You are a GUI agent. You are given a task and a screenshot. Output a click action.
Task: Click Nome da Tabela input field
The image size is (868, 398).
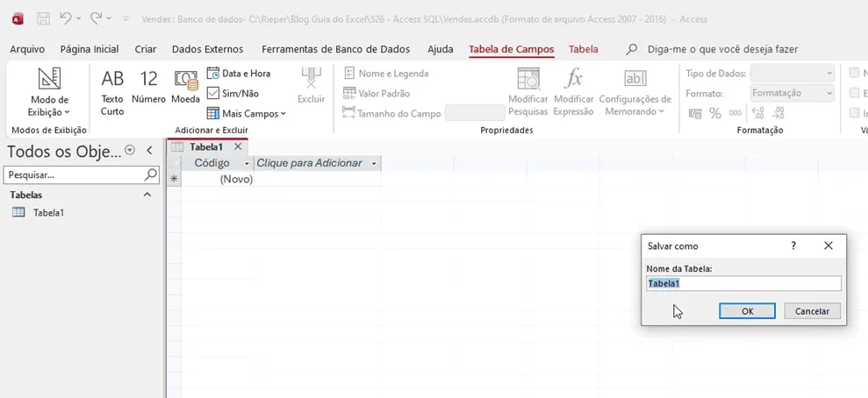pos(743,283)
